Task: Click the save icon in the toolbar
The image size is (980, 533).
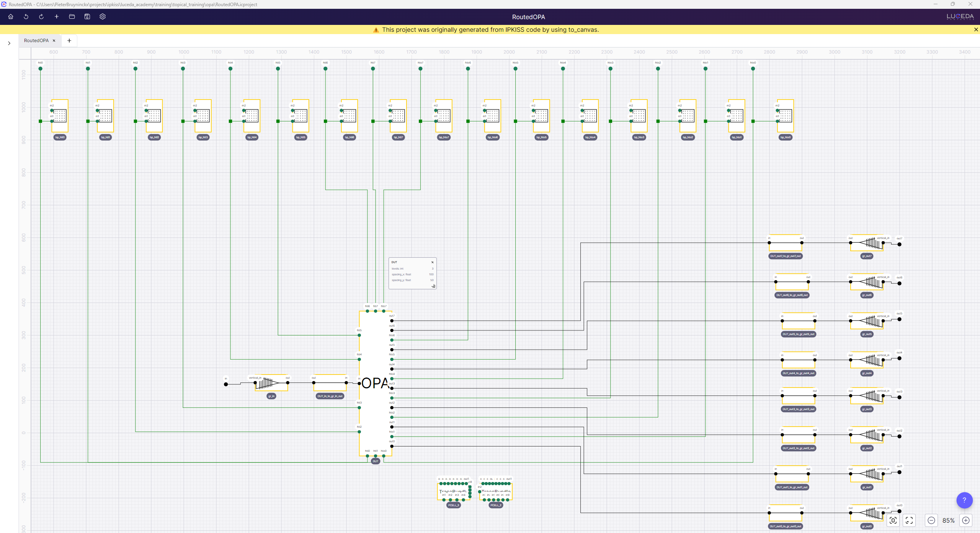Action: pyautogui.click(x=87, y=16)
